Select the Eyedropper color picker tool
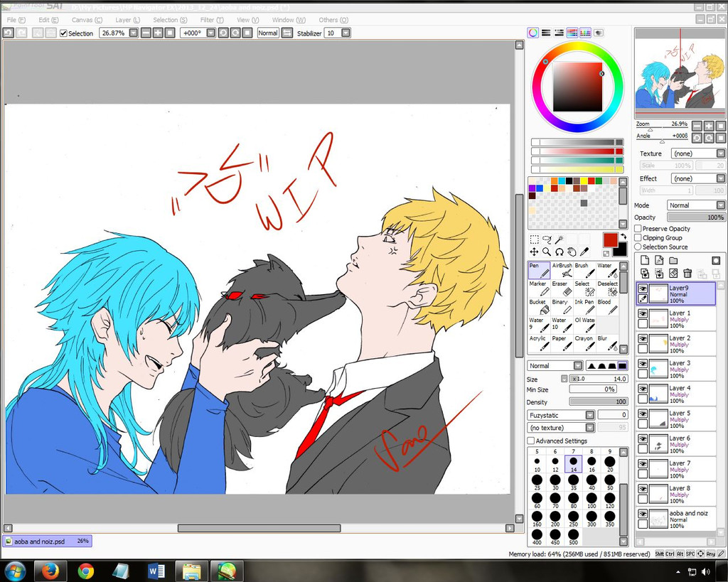The image size is (728, 582). [584, 252]
